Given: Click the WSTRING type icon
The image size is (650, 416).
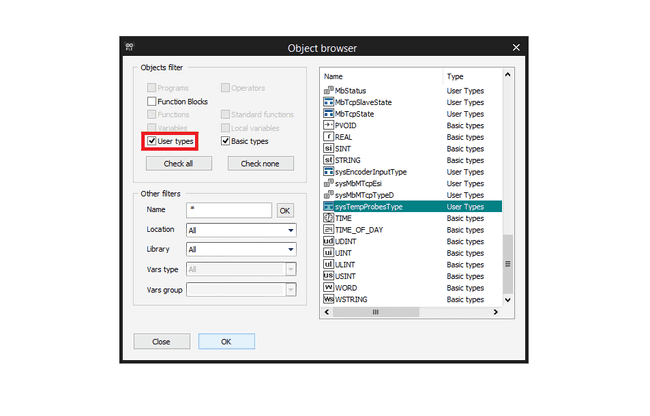Looking at the screenshot, I should (x=328, y=299).
